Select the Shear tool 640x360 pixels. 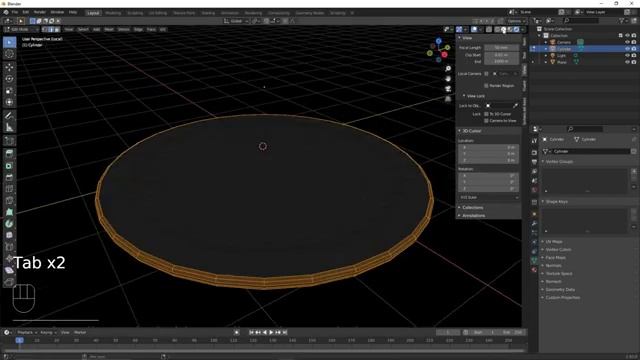coord(9,270)
